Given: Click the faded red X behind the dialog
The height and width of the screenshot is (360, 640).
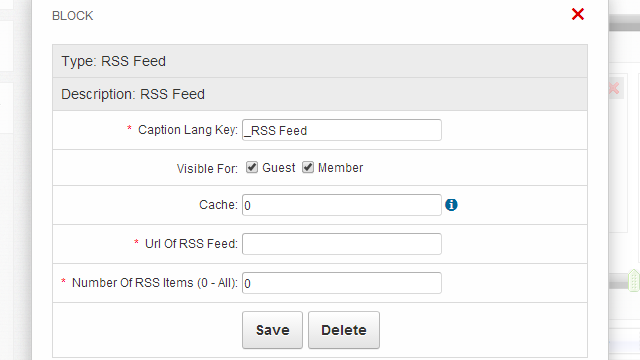Looking at the screenshot, I should pos(614,88).
